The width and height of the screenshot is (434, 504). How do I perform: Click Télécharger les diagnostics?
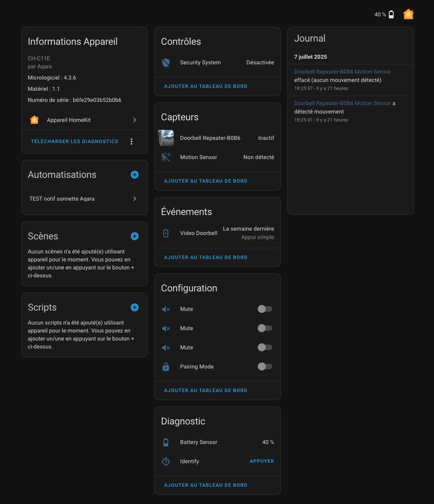(75, 141)
